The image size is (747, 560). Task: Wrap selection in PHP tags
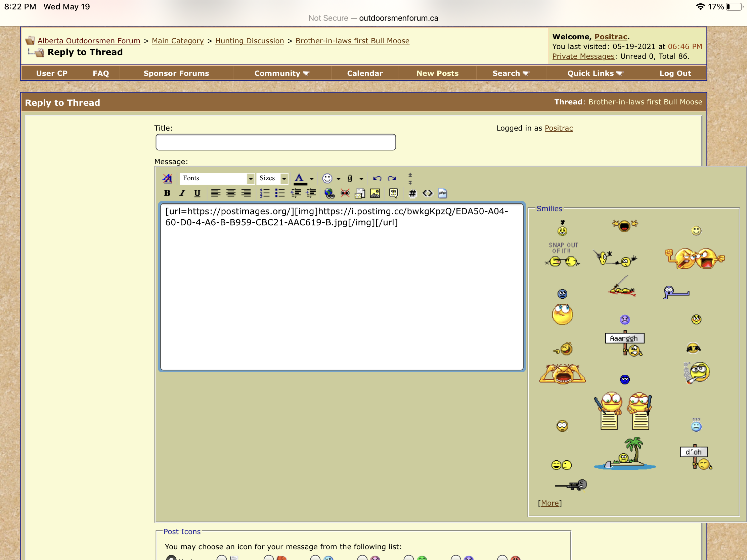[x=442, y=193]
